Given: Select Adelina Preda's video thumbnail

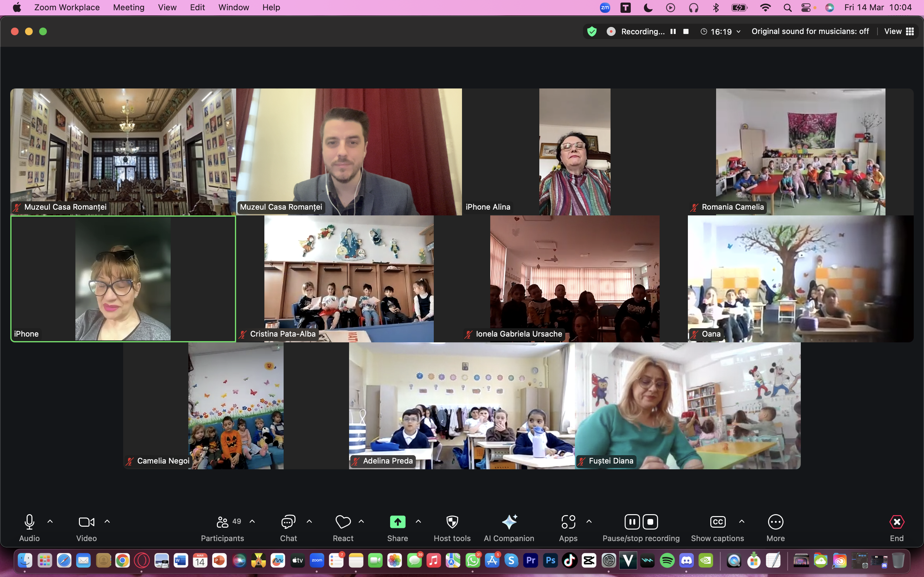Looking at the screenshot, I should [462, 406].
